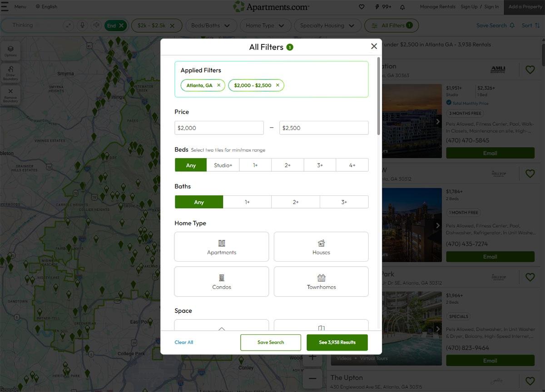Click Clear All in filters dialog
The image size is (545, 392).
point(184,342)
